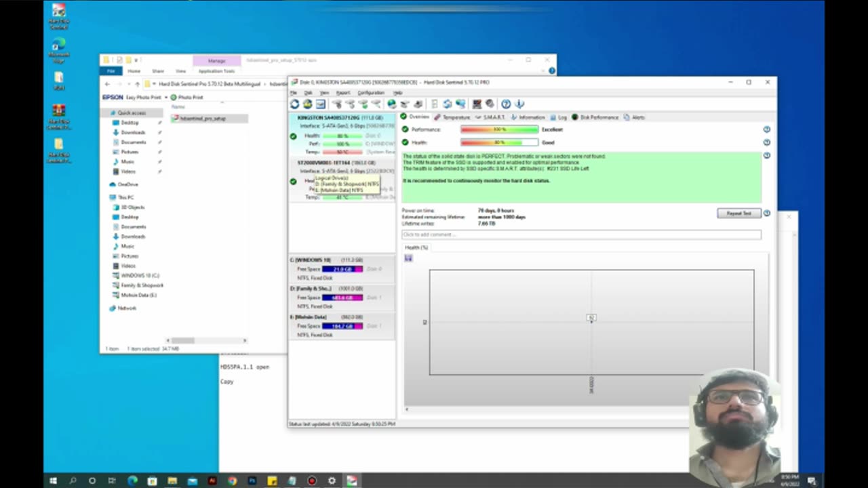Open Settings gear on the taskbar
The image size is (868, 488).
(x=332, y=481)
